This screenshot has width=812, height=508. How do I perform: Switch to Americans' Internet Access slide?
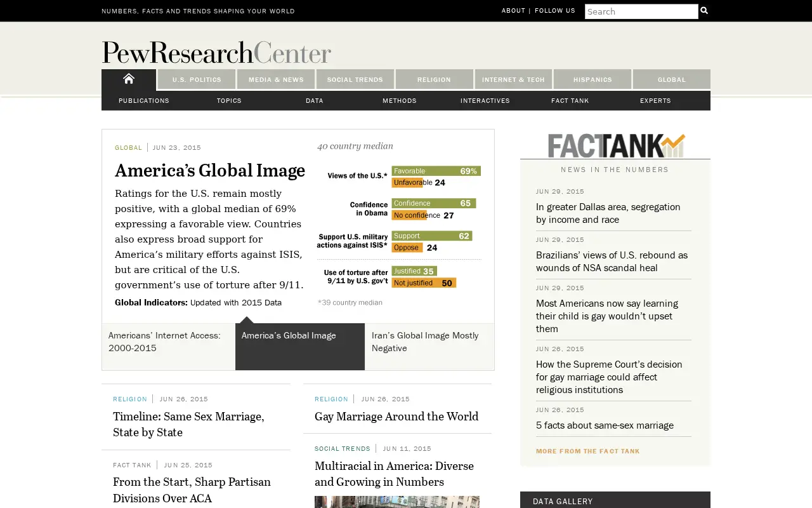(x=168, y=347)
